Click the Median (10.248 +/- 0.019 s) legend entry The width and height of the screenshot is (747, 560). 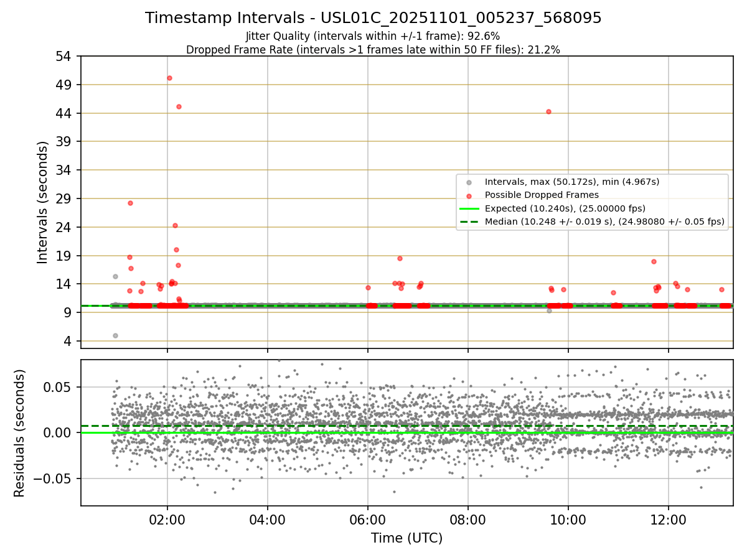point(604,222)
